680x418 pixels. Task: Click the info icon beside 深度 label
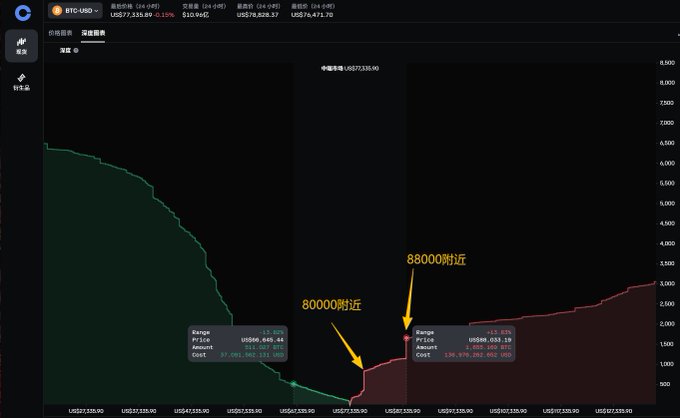76,50
